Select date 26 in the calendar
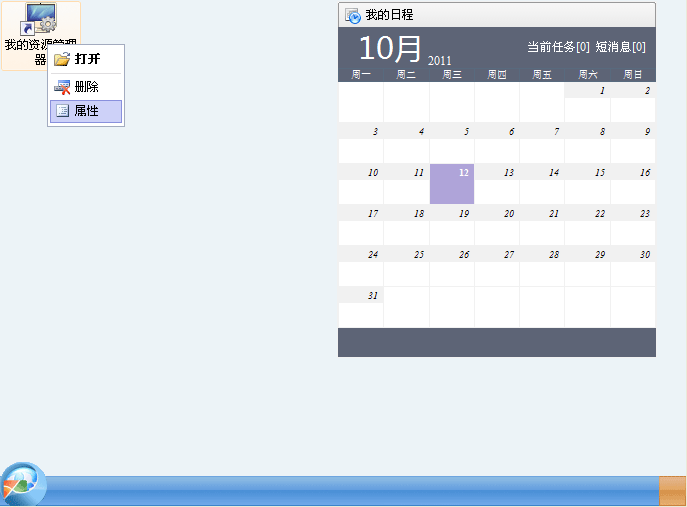 pyautogui.click(x=452, y=266)
